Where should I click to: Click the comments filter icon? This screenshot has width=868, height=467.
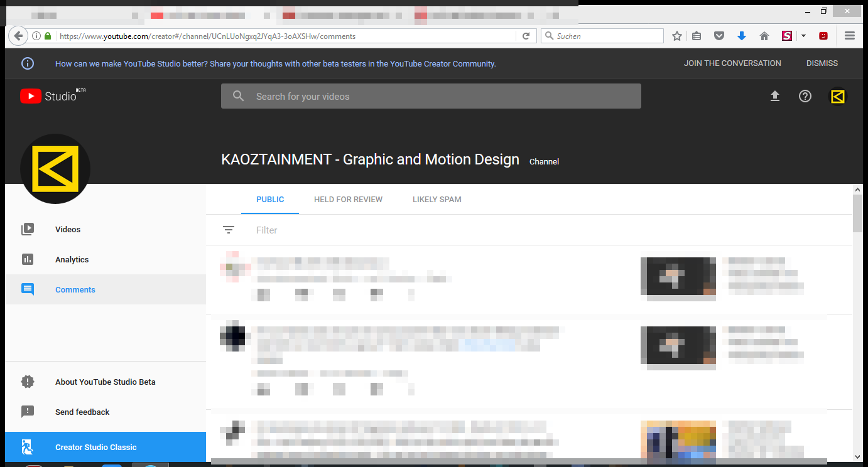pos(229,230)
